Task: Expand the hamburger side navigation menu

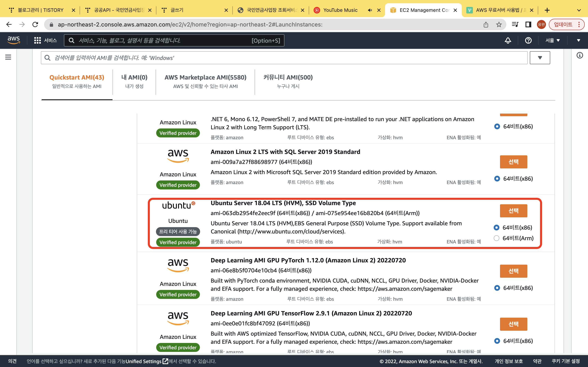Action: 8,57
